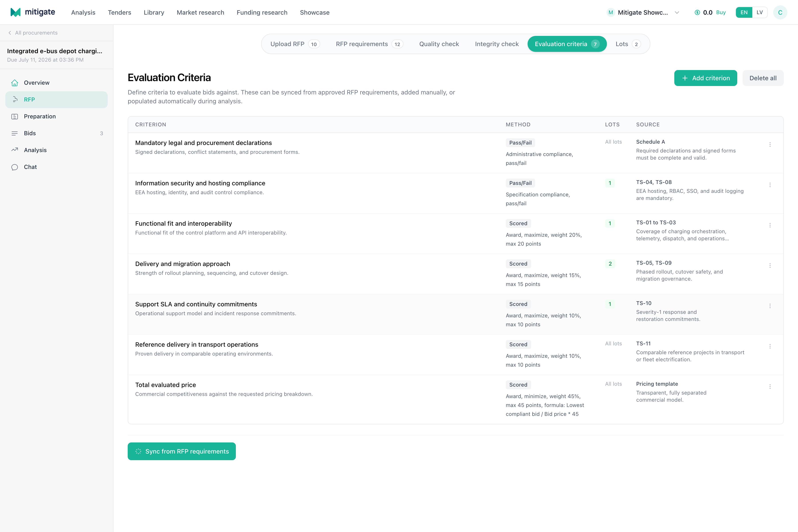Viewport: 798px width, 532px height.
Task: Click the Pricing template source text
Action: 657,384
